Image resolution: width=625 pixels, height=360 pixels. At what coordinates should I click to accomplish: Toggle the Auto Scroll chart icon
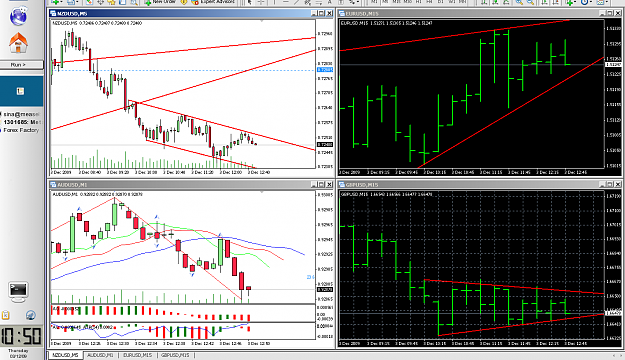point(545,2)
